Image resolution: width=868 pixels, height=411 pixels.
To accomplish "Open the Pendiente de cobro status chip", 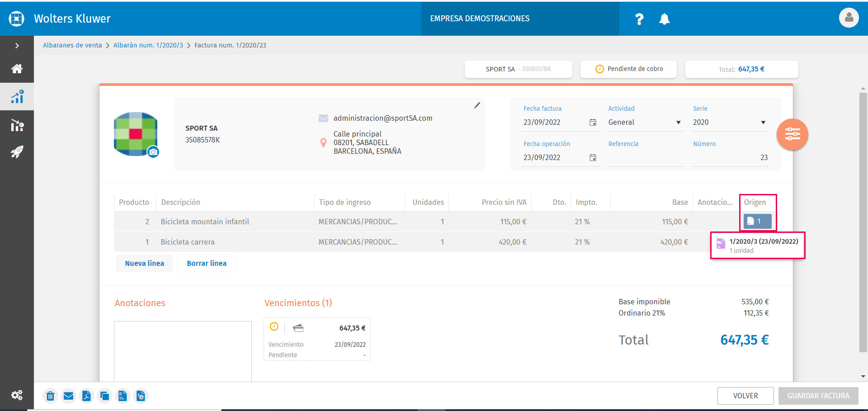I will (628, 69).
